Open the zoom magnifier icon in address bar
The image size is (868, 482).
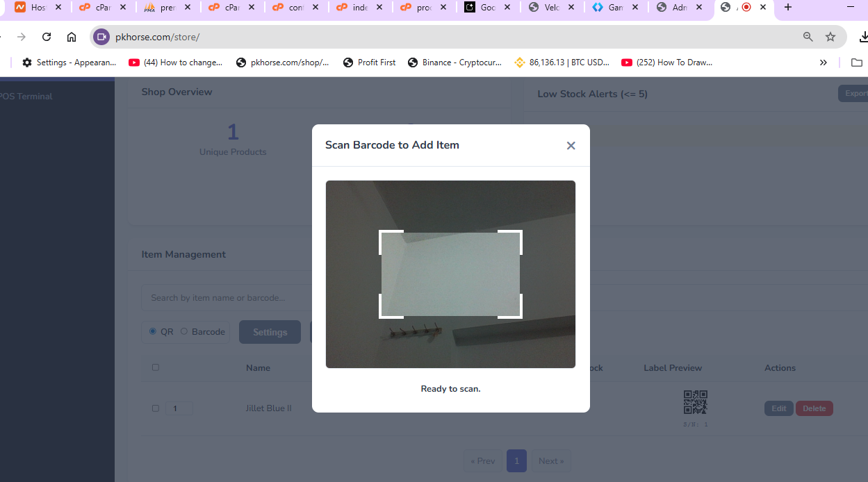click(808, 37)
